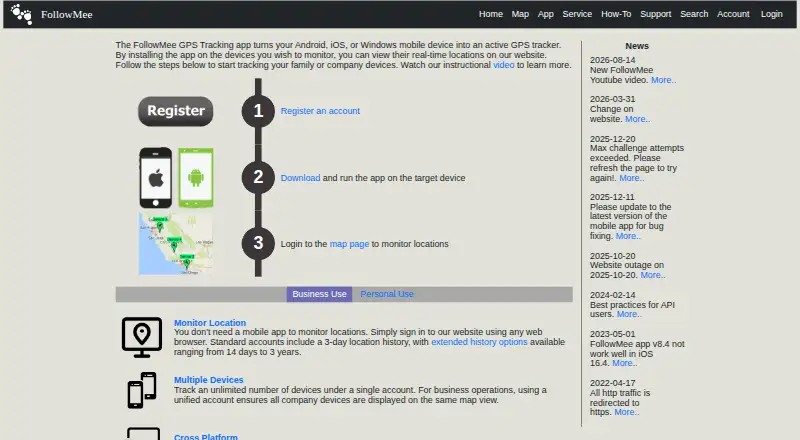Open More link for 'Max challenge attempts' news
This screenshot has width=800, height=440.
tap(632, 178)
